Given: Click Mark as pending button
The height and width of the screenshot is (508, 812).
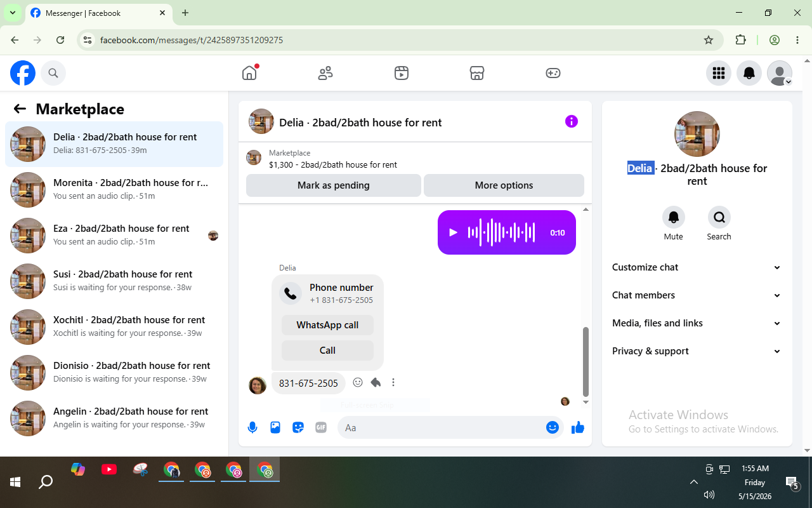Looking at the screenshot, I should (334, 185).
